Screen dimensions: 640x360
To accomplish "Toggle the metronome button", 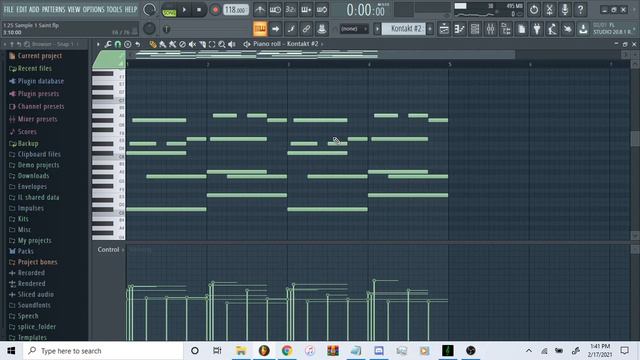I will click(260, 9).
